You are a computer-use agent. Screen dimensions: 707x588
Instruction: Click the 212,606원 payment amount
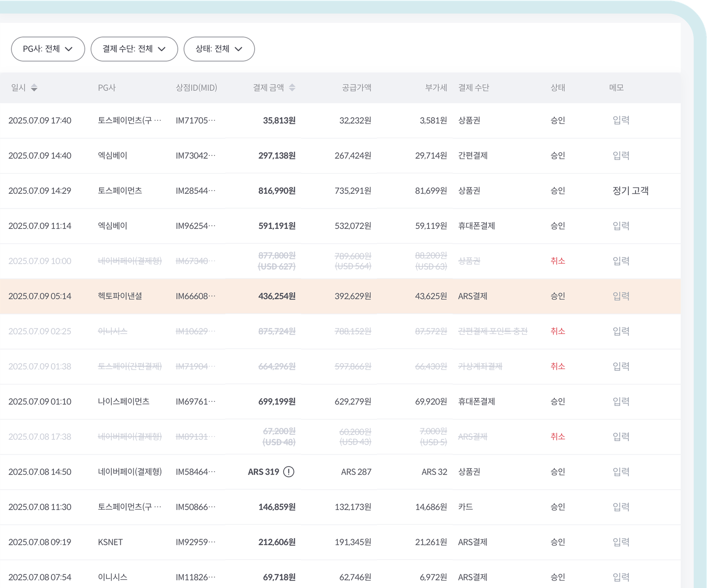point(277,542)
